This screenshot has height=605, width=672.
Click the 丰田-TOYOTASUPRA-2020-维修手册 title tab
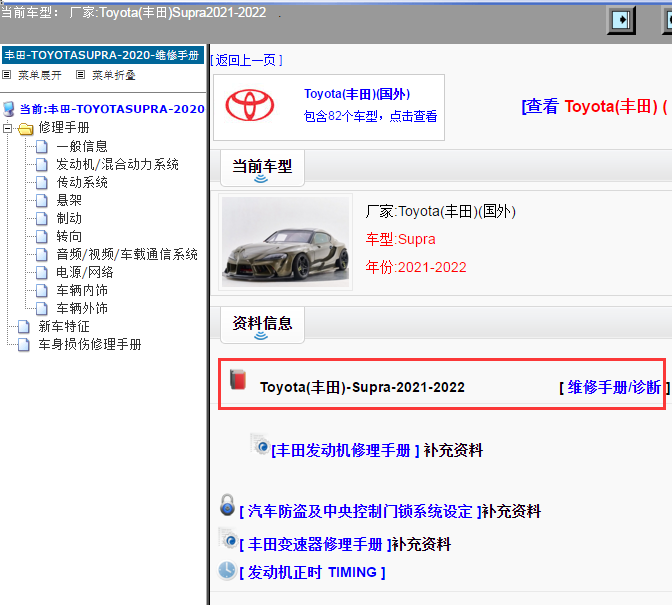102,55
